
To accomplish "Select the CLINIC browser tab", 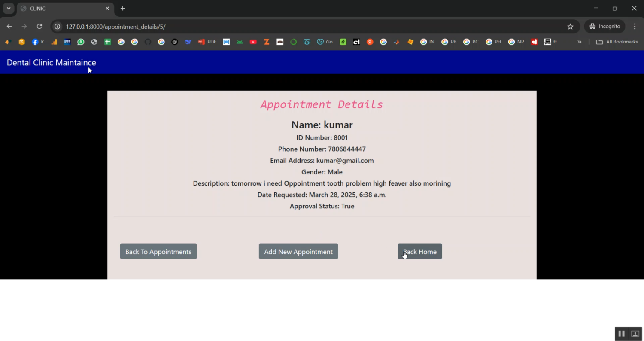I will (x=65, y=9).
